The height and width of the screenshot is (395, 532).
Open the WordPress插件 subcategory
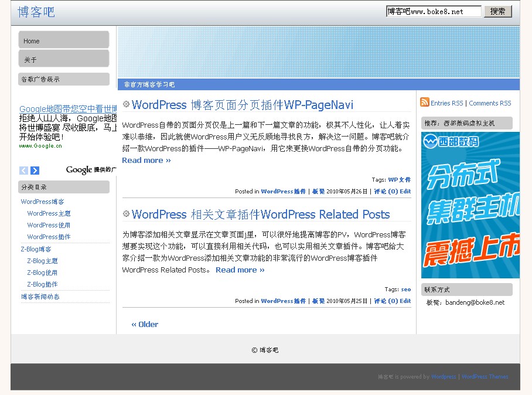tap(49, 237)
